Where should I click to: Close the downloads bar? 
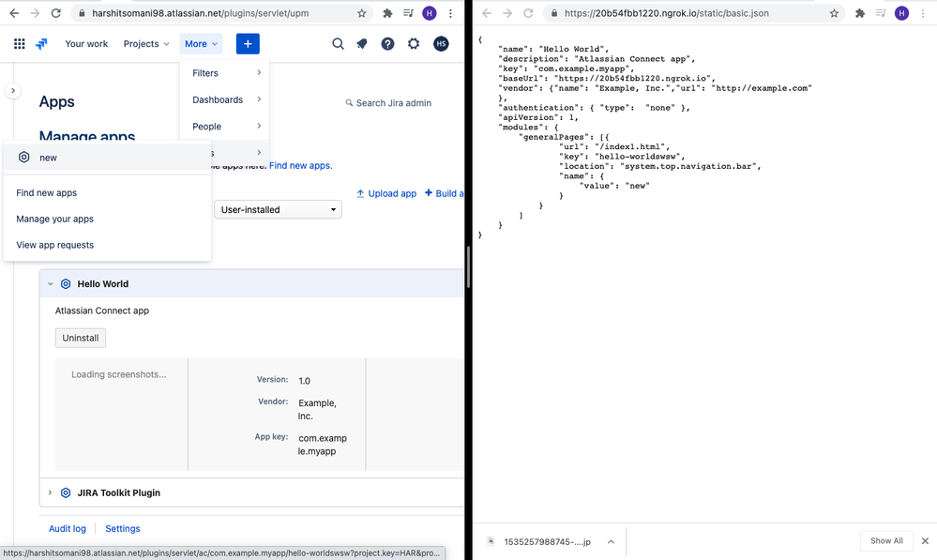click(925, 541)
